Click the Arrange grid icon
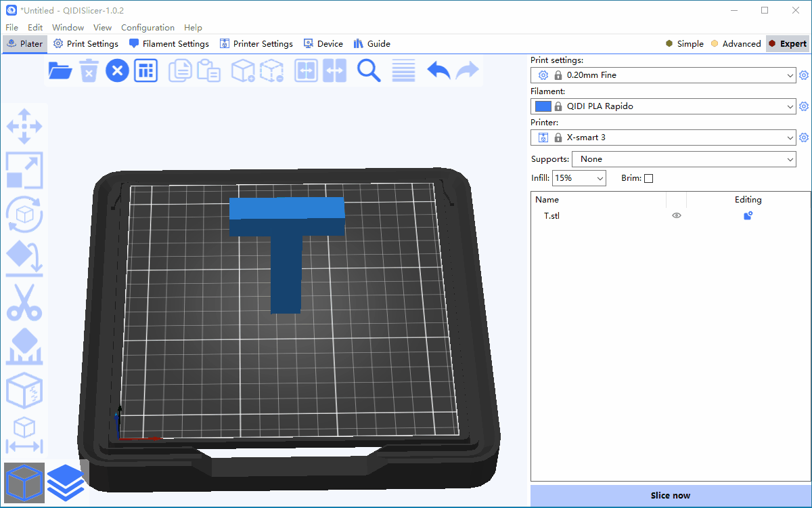 coord(145,70)
